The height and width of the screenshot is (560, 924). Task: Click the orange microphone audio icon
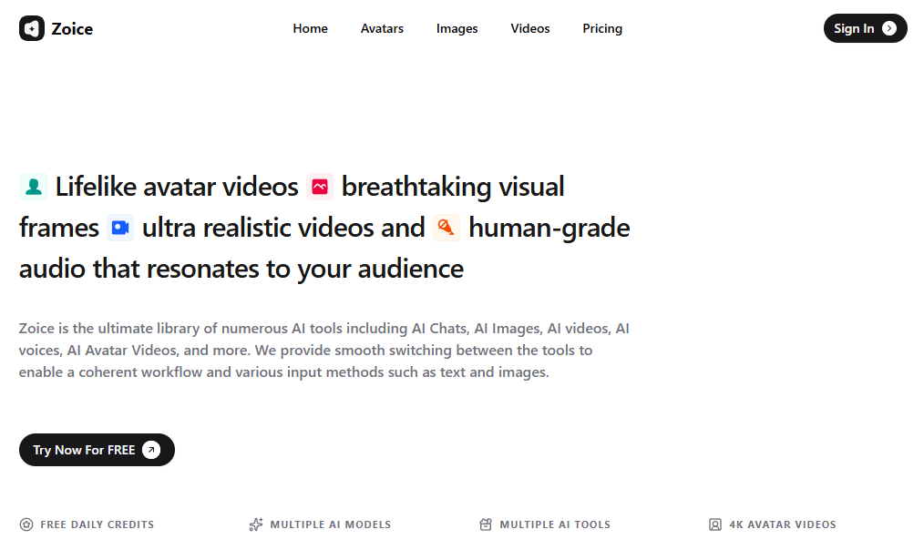447,228
